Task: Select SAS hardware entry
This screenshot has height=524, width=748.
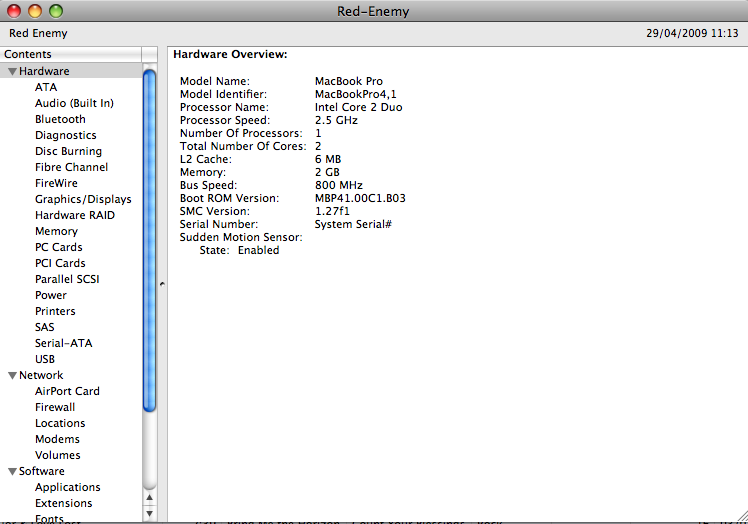Action: pyautogui.click(x=44, y=327)
